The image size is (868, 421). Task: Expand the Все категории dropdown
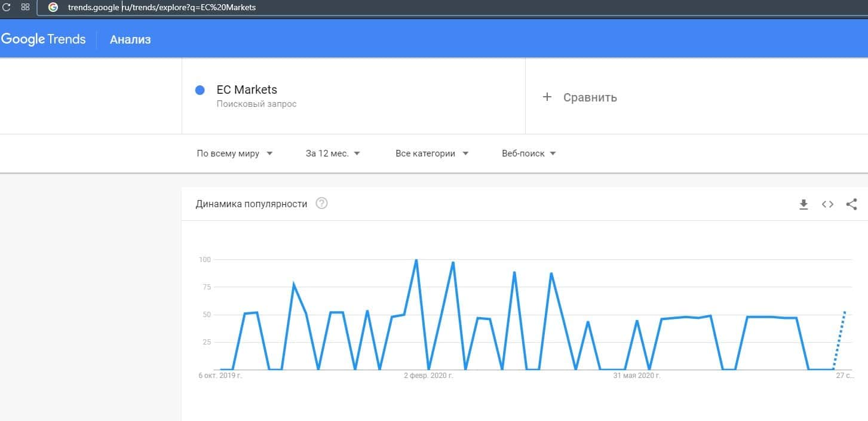[x=431, y=153]
